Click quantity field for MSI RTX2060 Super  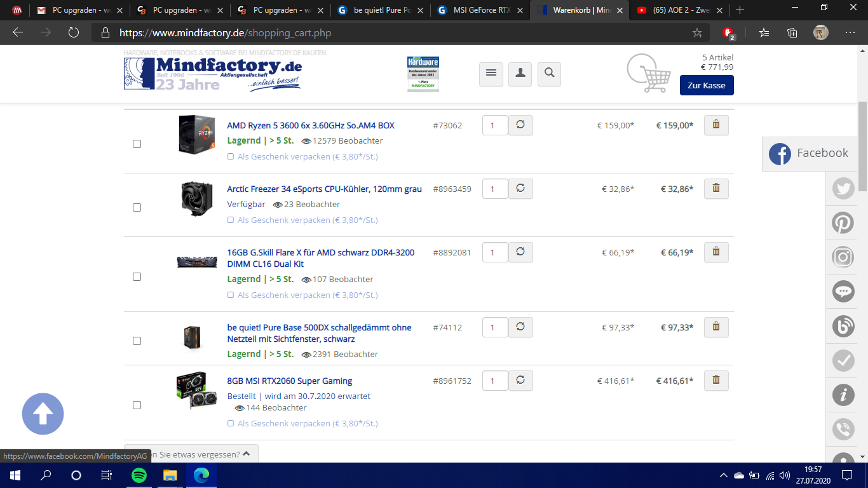pos(495,381)
